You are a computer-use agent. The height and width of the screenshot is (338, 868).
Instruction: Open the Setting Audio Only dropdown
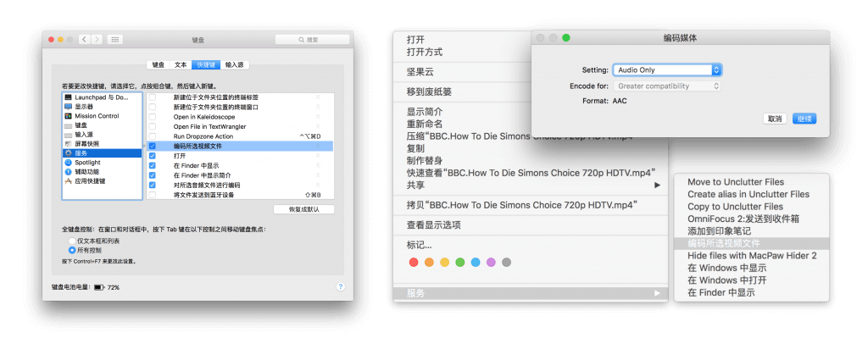coord(667,70)
